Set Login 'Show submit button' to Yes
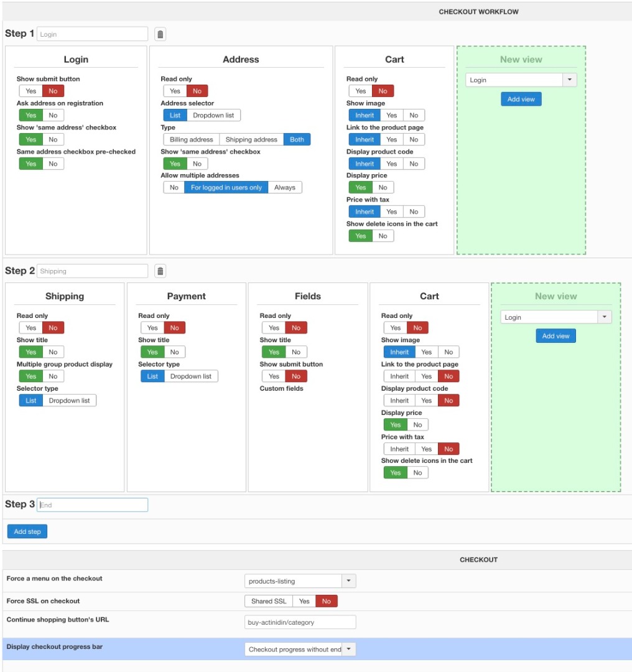 pos(31,91)
